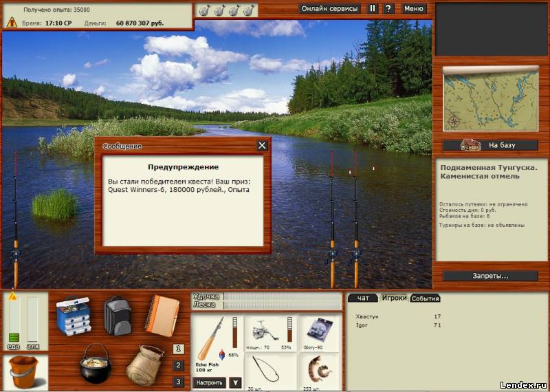Open the region map thumbnail
This screenshot has width=550, height=392.
coord(490,100)
